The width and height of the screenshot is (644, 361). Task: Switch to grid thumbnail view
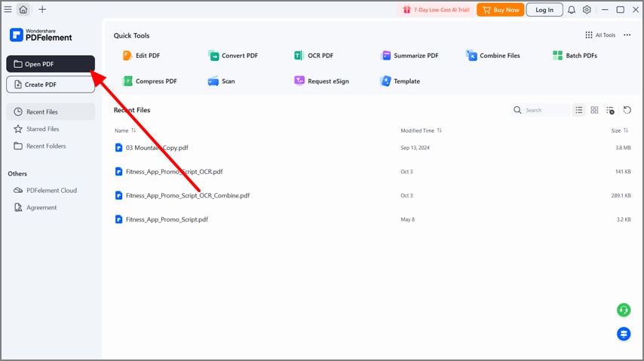pyautogui.click(x=594, y=110)
